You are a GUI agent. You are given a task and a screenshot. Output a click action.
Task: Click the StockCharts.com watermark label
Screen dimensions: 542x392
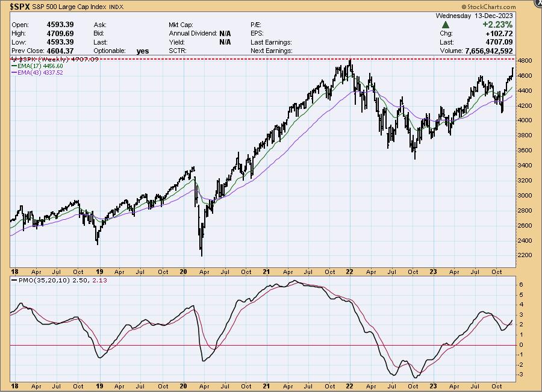coord(489,7)
